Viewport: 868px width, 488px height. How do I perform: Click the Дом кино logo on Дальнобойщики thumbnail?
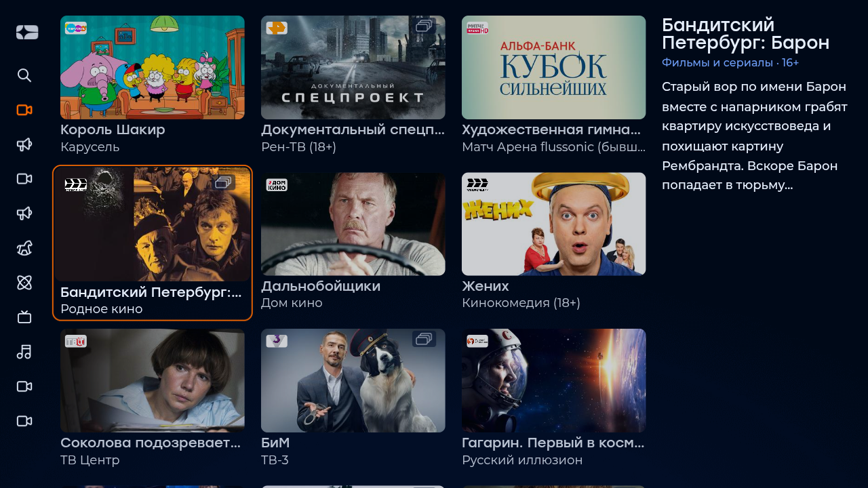pos(277,185)
